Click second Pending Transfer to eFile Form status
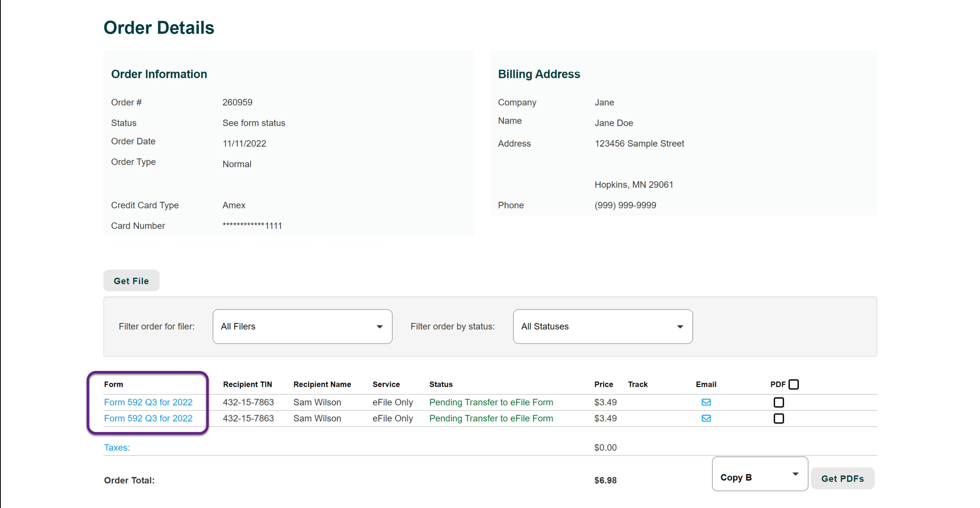980x508 pixels. click(x=491, y=418)
